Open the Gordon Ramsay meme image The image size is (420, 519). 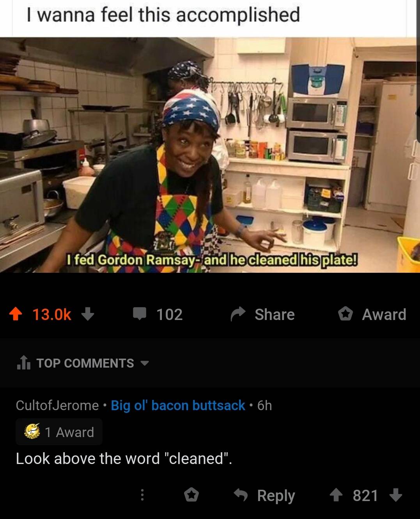(x=210, y=155)
